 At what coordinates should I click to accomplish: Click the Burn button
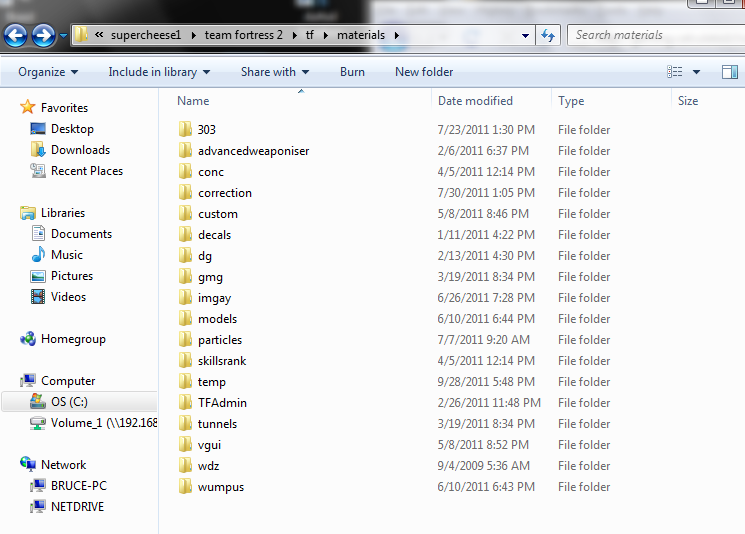pos(352,72)
